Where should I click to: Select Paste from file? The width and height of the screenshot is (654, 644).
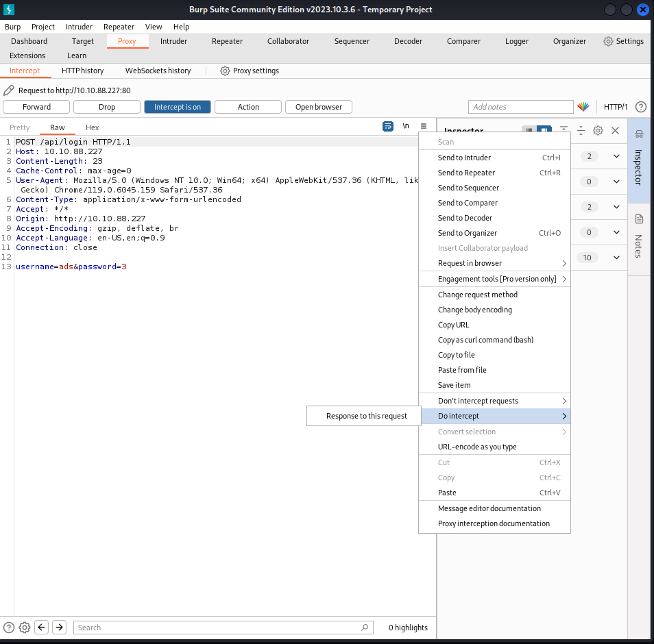pos(494,370)
